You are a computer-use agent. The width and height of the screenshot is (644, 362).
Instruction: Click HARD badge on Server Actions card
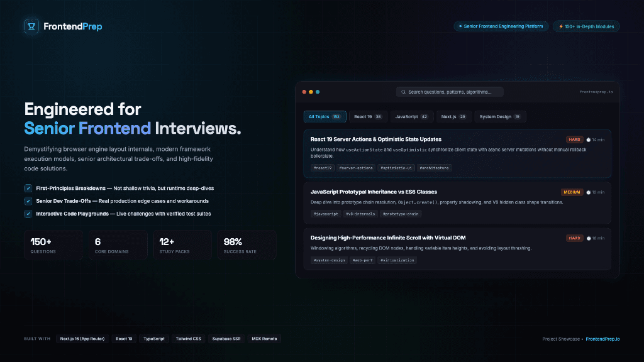(x=574, y=140)
